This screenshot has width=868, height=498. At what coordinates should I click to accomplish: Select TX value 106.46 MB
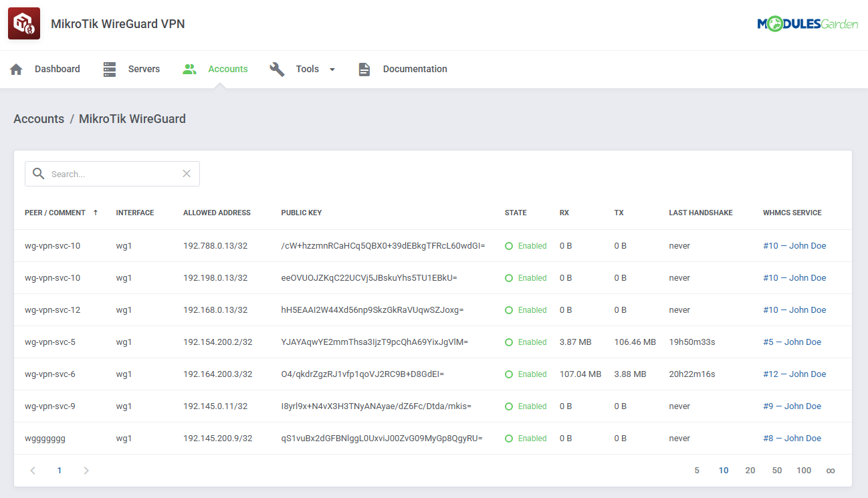(635, 342)
